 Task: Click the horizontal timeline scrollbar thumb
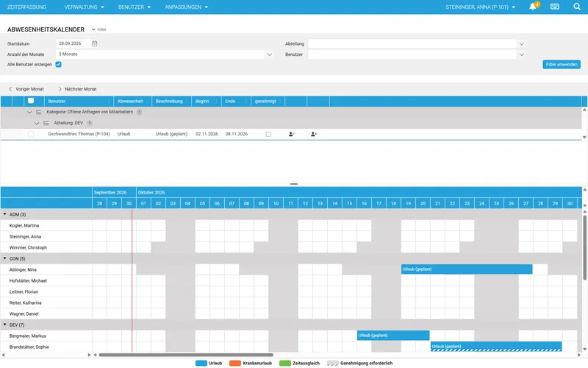186,355
